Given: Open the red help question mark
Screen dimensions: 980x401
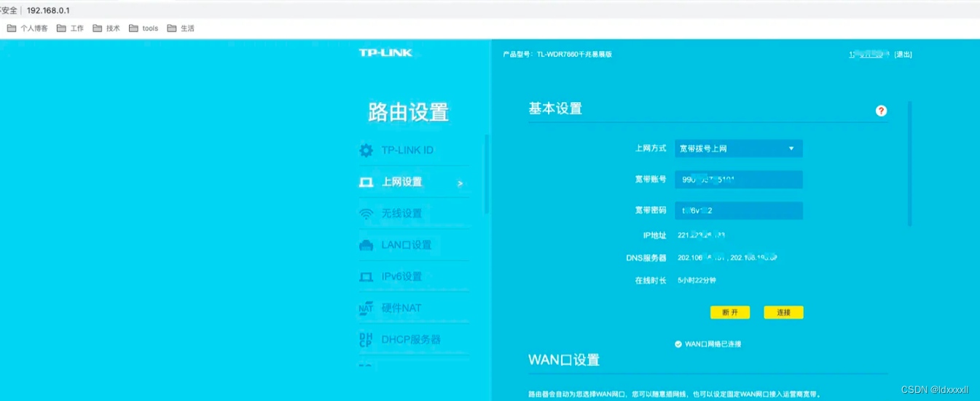Looking at the screenshot, I should click(881, 111).
